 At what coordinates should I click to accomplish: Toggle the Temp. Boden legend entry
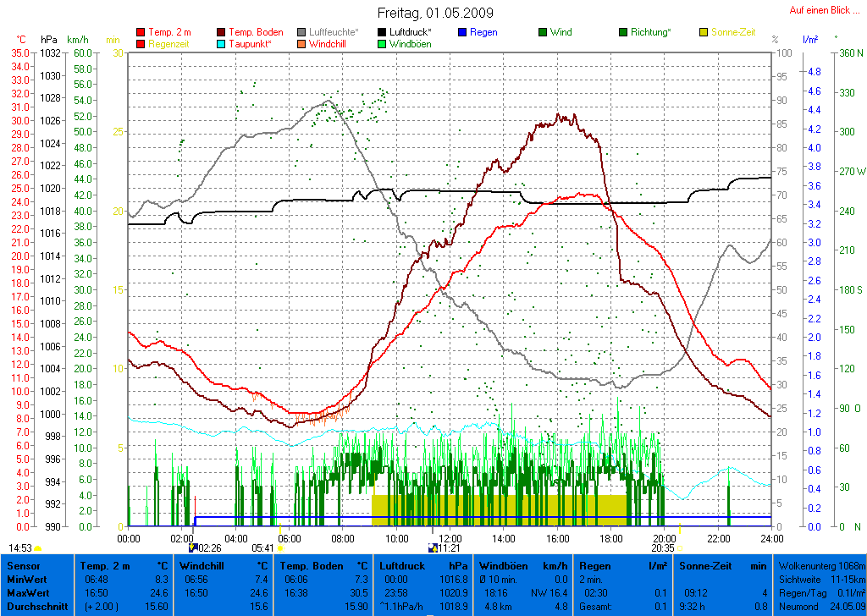tap(256, 32)
